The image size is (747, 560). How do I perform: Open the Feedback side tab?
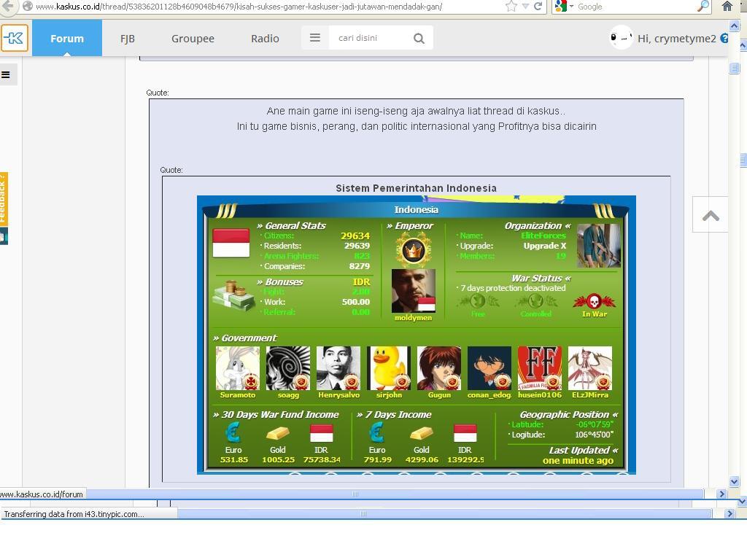[4, 198]
